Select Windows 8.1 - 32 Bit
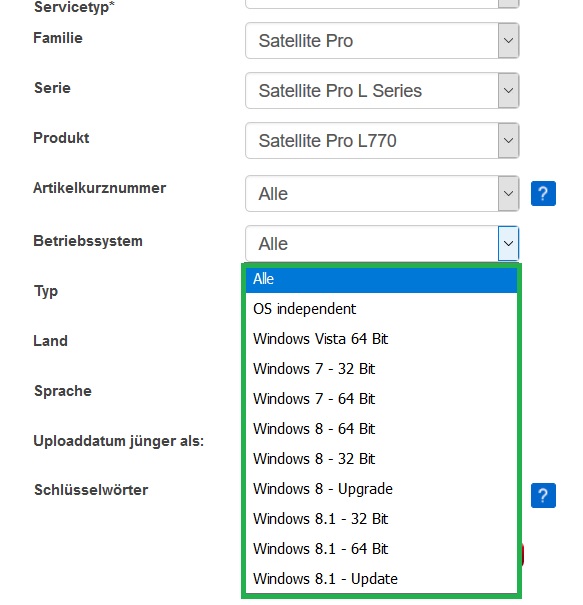The width and height of the screenshot is (583, 605). click(381, 519)
